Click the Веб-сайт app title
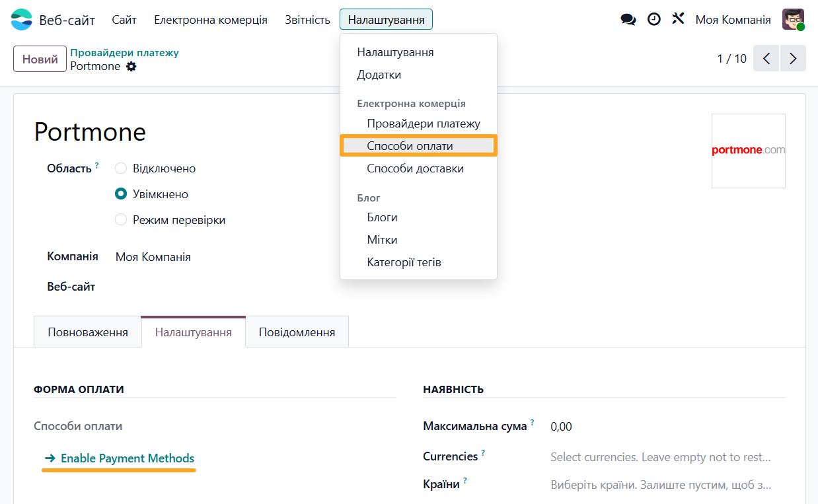 [67, 20]
